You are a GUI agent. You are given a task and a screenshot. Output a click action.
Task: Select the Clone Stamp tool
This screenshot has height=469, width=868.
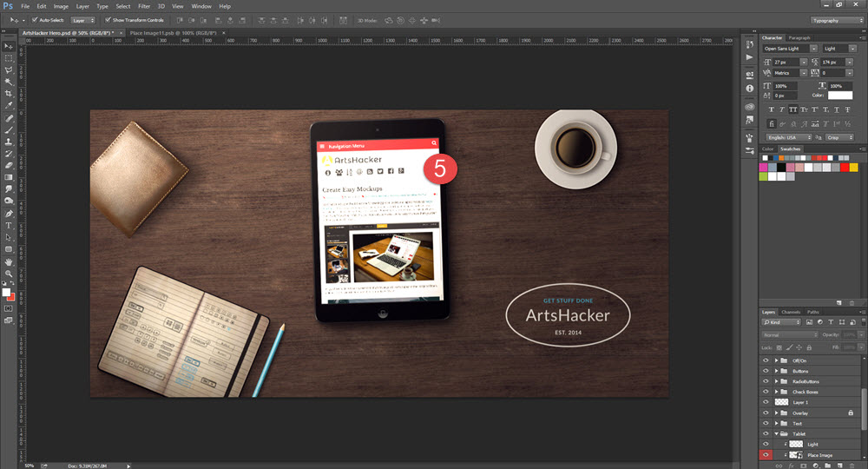(x=9, y=142)
